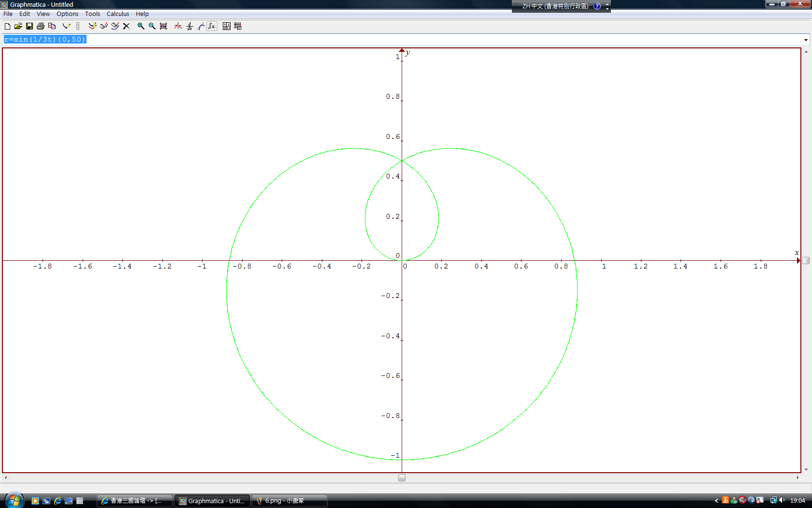Click the Show Desktop quick launch icon
This screenshot has height=508, width=812.
tap(69, 501)
